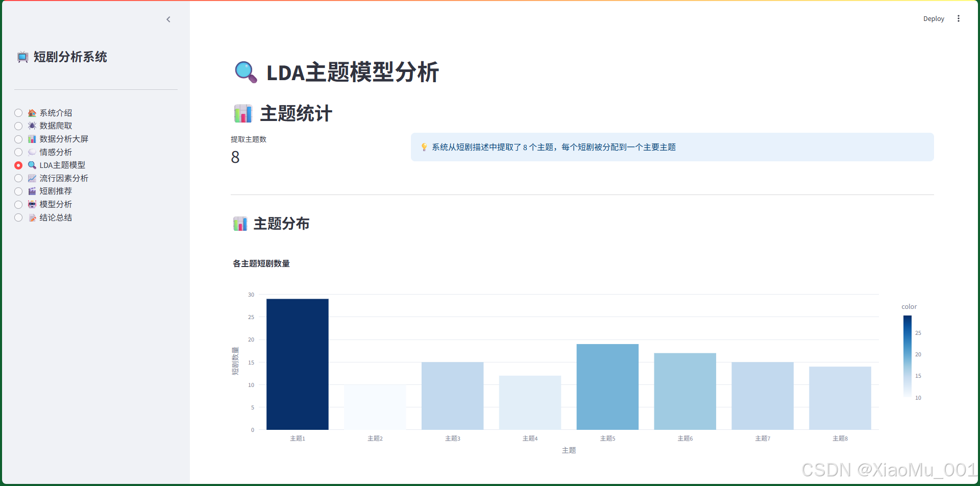The width and height of the screenshot is (980, 486).
Task: Click the TV icon beside 短剧分析系统
Action: click(x=22, y=57)
